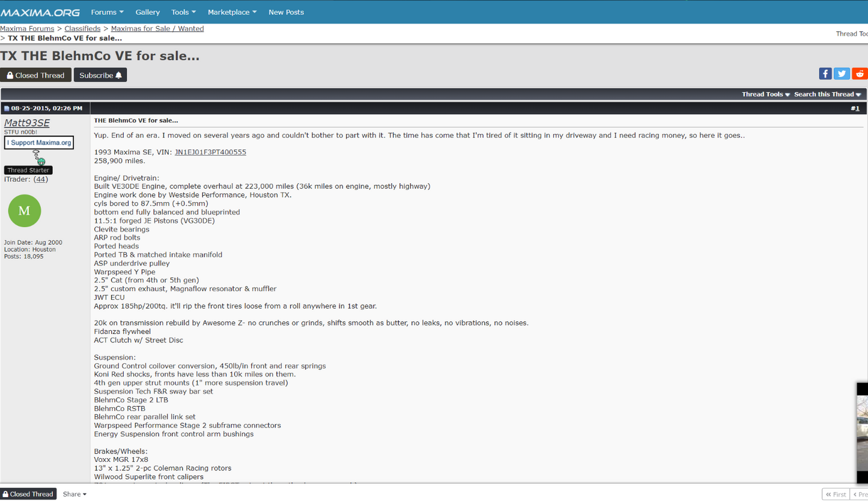This screenshot has height=502, width=868.
Task: Click the video thumbnail at right edge
Action: pos(862,432)
